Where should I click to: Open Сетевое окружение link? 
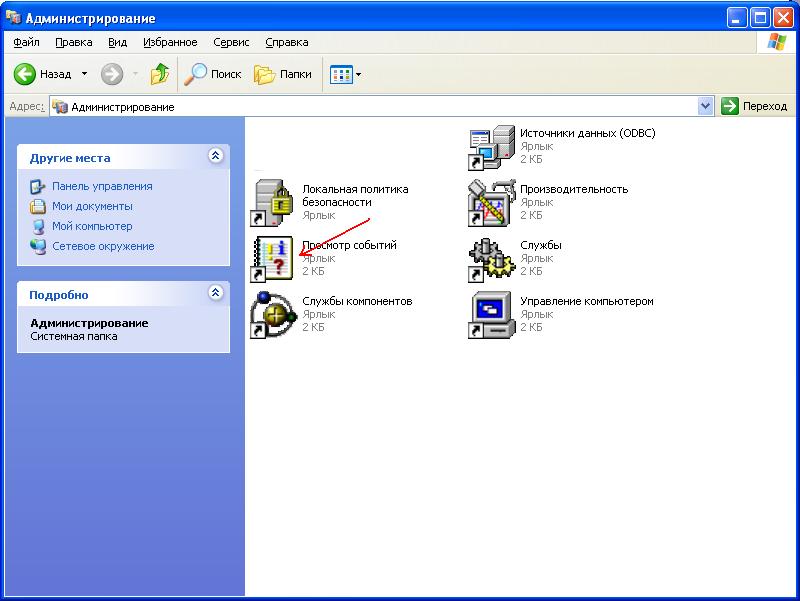(x=103, y=246)
